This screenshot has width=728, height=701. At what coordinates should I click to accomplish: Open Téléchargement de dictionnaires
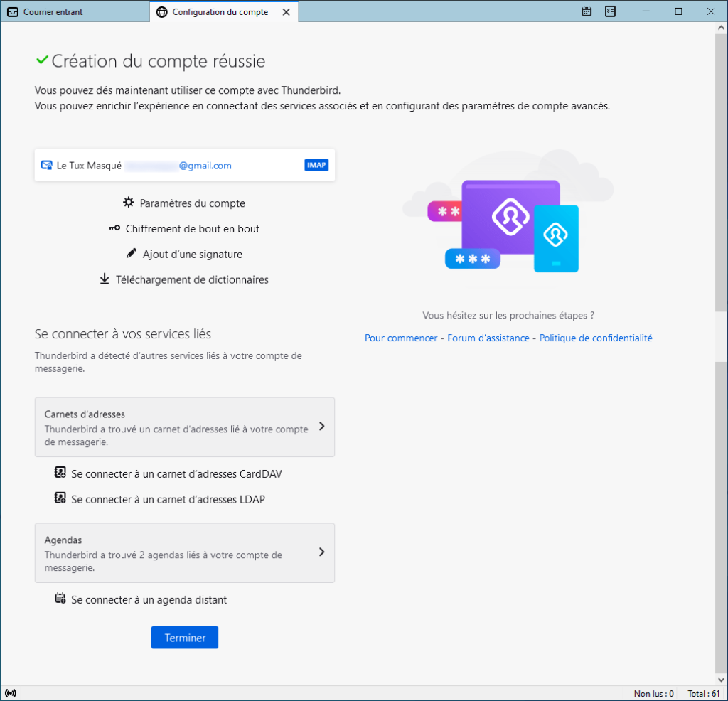(x=192, y=280)
